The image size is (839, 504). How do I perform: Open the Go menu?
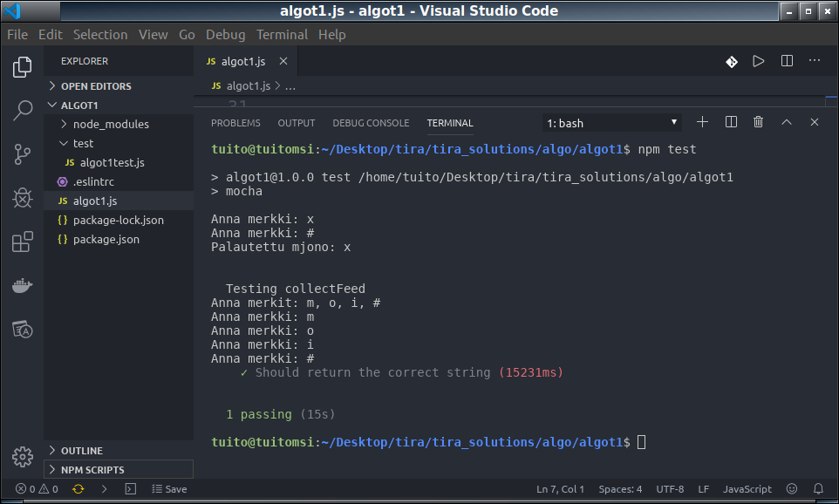click(x=187, y=35)
